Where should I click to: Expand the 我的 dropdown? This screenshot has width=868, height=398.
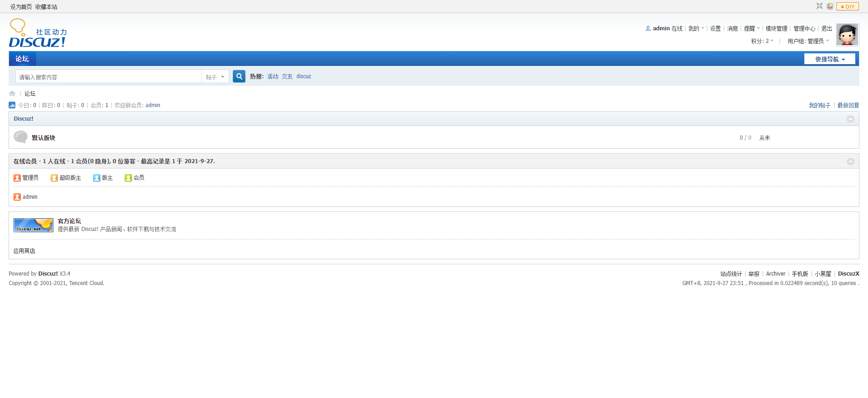click(696, 28)
